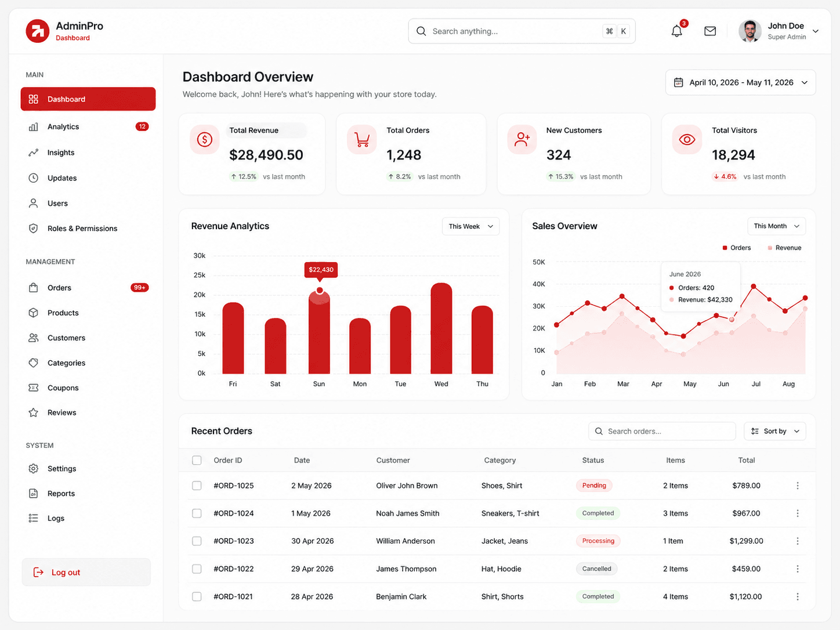Check the box for order #ORD-1022
Viewport: 840px width, 630px height.
(x=197, y=569)
